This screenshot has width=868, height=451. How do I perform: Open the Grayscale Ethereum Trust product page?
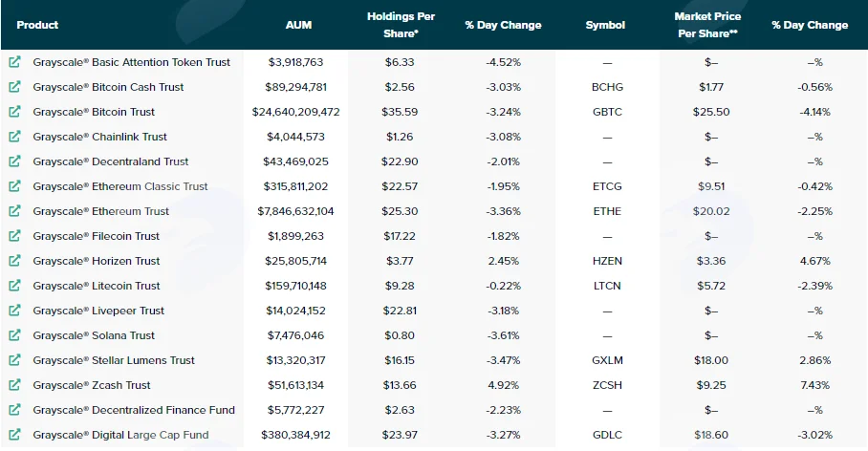click(100, 211)
